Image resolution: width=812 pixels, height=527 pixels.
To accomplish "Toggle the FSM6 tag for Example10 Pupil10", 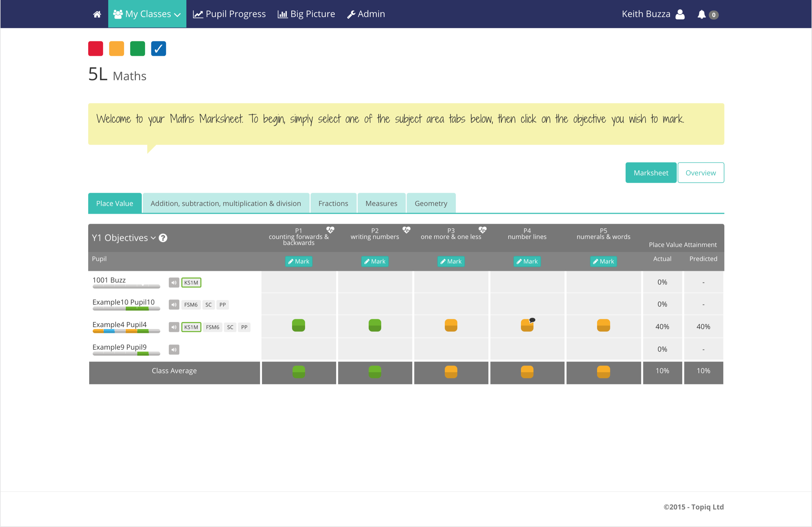I will pyautogui.click(x=191, y=305).
